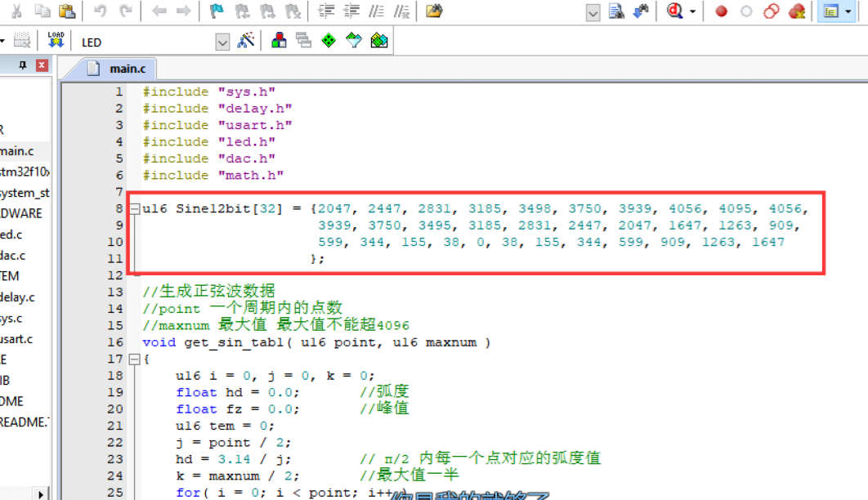The image size is (868, 500).
Task: Navigate backwards with left arrow icon
Action: coord(159,11)
